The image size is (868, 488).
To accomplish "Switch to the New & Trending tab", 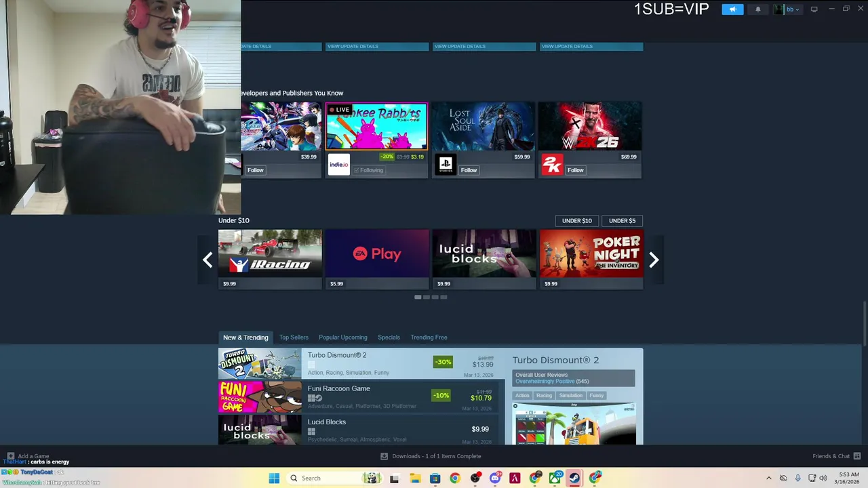I will (x=245, y=338).
